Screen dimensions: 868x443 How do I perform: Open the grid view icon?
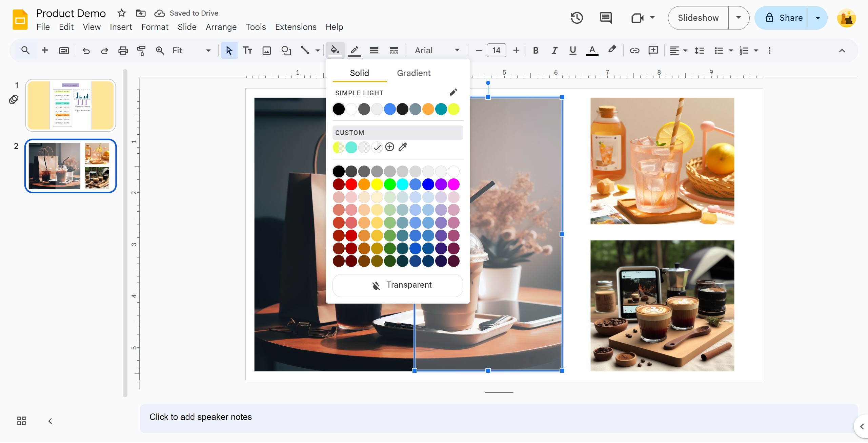[21, 421]
